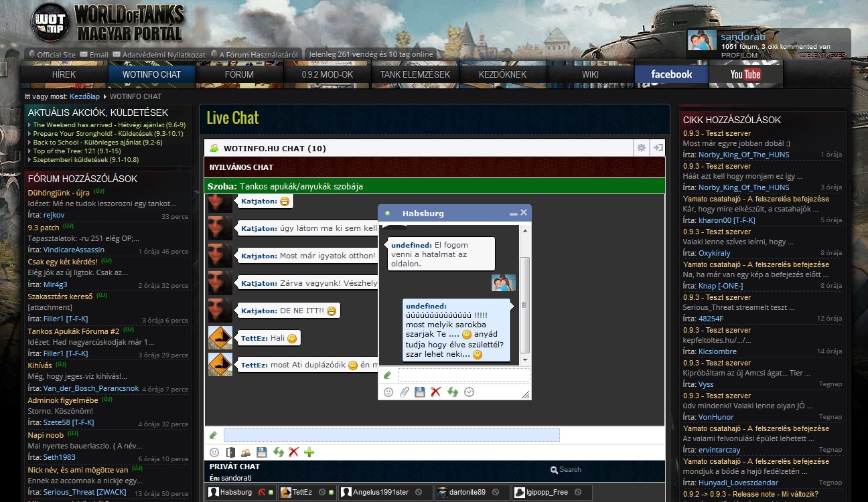Open the YouTube navigation button
Image resolution: width=868 pixels, height=502 pixels.
pyautogui.click(x=745, y=74)
